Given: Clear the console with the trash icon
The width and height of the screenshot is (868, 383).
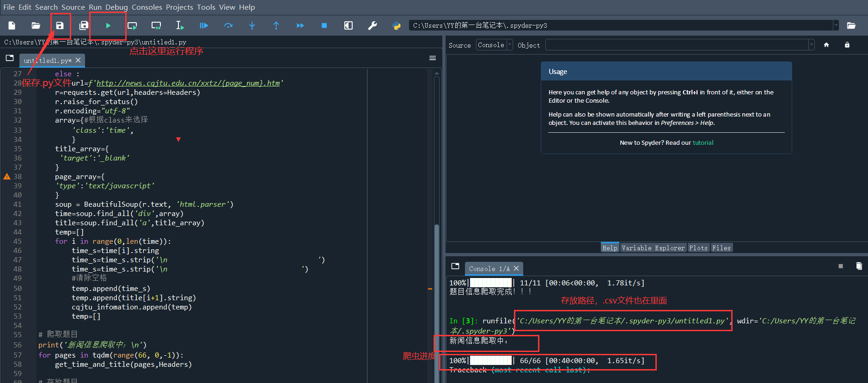Looking at the screenshot, I should click(859, 266).
